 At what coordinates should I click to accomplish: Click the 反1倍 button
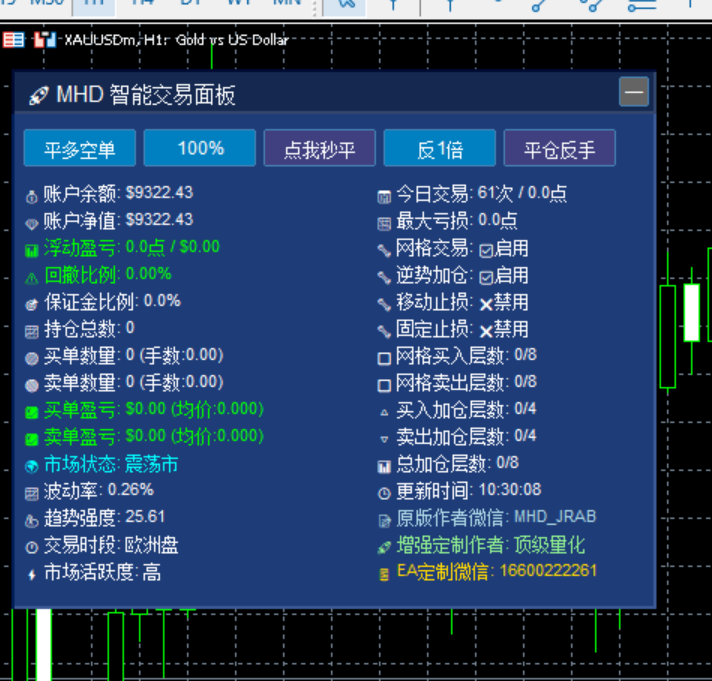[440, 148]
